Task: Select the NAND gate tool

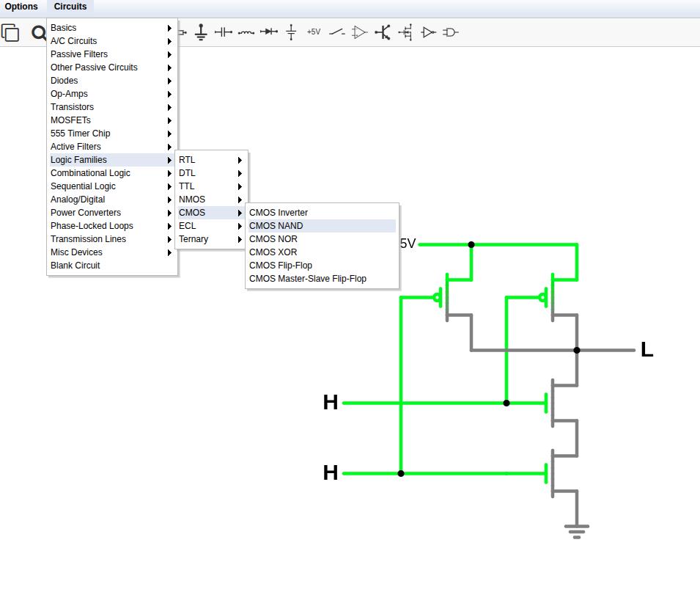Action: coord(451,32)
